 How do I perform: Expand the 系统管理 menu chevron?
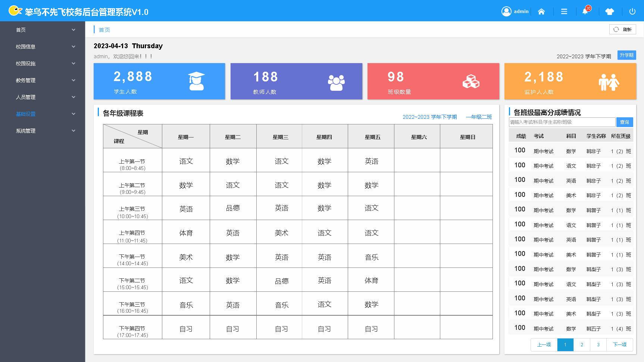(74, 131)
